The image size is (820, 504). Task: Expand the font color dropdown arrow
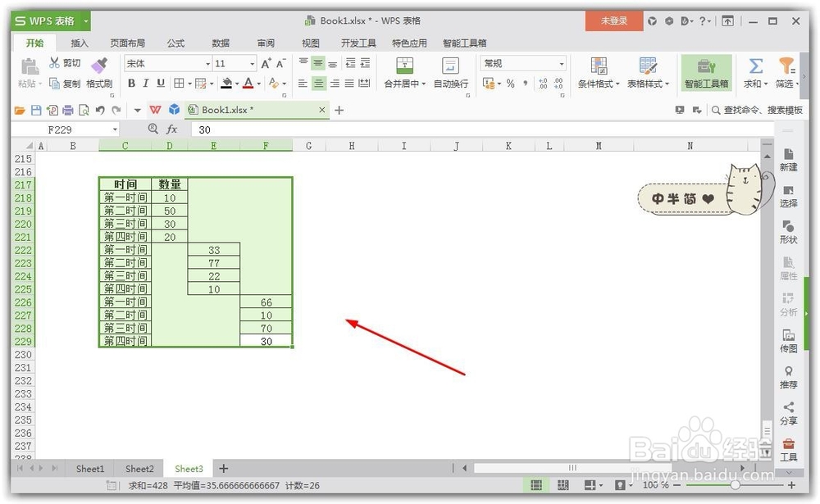[x=257, y=83]
